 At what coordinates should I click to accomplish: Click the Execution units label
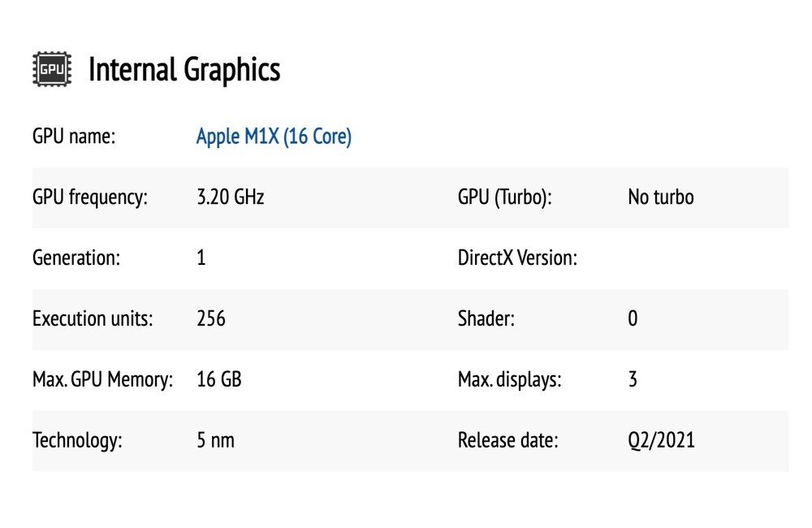click(x=93, y=318)
